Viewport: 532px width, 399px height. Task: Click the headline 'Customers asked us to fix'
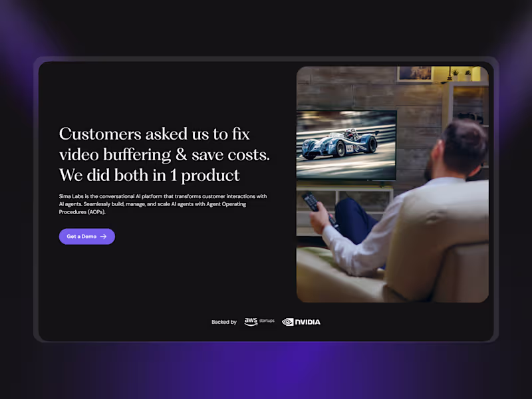click(154, 134)
